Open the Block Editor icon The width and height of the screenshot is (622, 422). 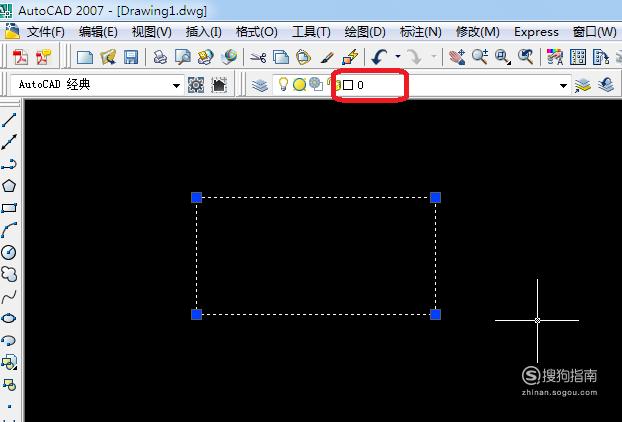pos(350,58)
